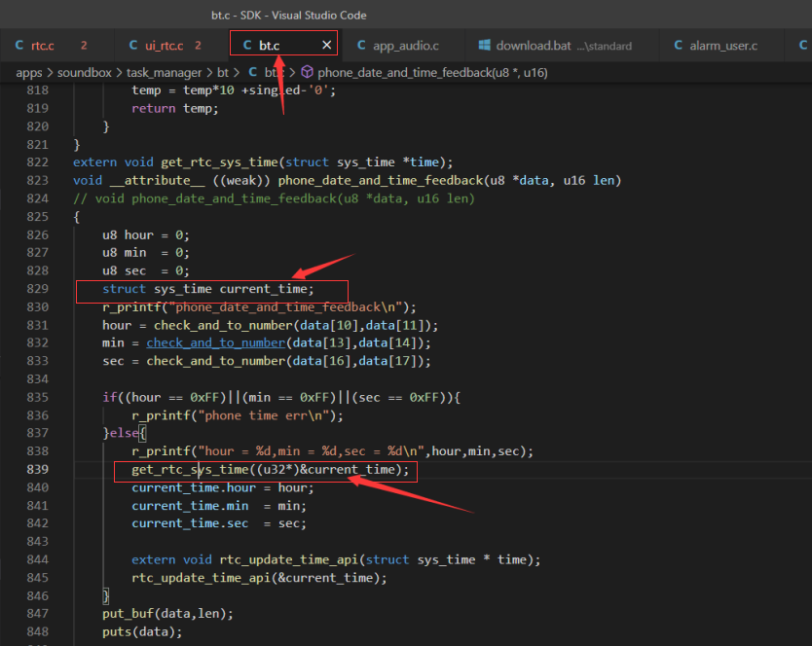The width and height of the screenshot is (812, 646).
Task: Click 'rtc_update_time_api(&current_time);' on line 845
Action: (259, 578)
